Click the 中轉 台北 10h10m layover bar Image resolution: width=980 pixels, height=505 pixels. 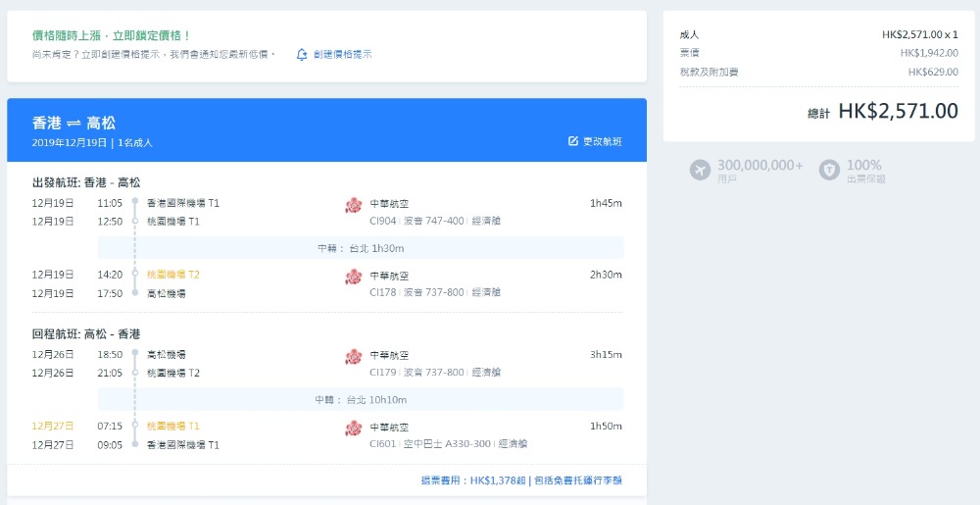click(360, 400)
